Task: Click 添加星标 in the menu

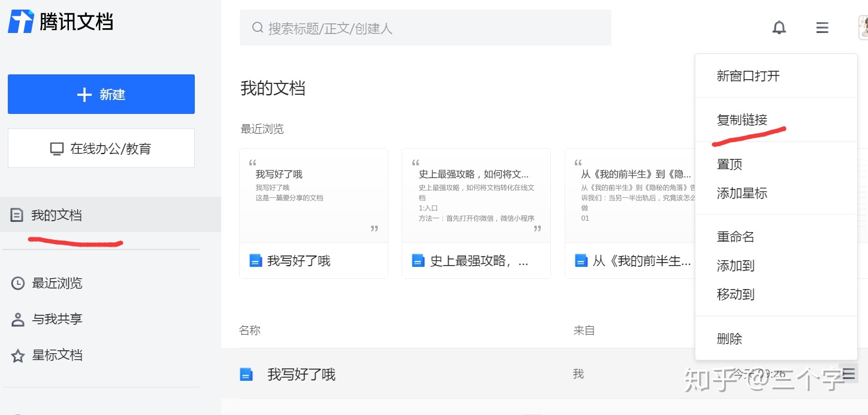Action: (742, 193)
